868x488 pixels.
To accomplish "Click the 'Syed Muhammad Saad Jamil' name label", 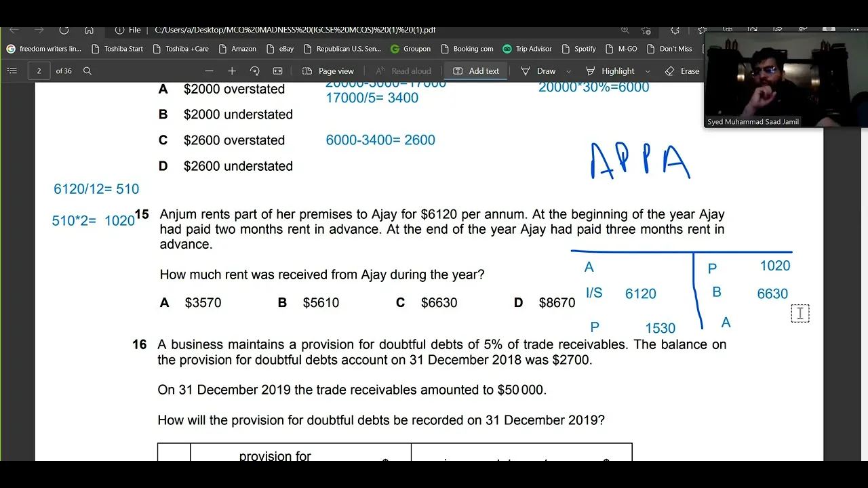I will pyautogui.click(x=753, y=122).
